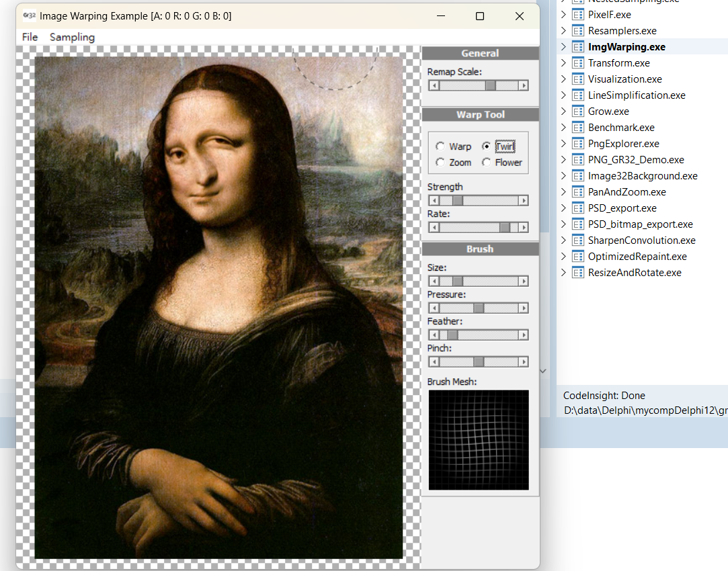
Task: Click Size slider right arrow
Action: tap(524, 281)
